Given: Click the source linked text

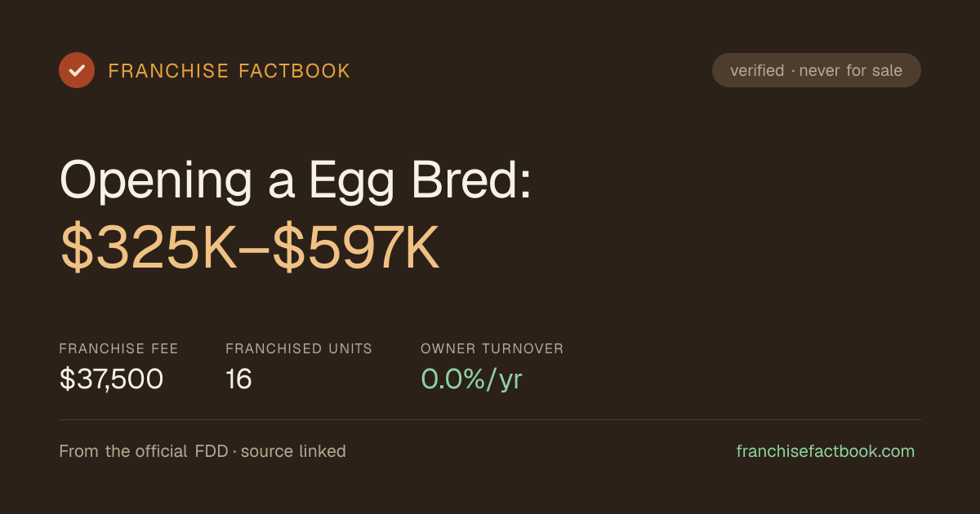Looking at the screenshot, I should 293,451.
